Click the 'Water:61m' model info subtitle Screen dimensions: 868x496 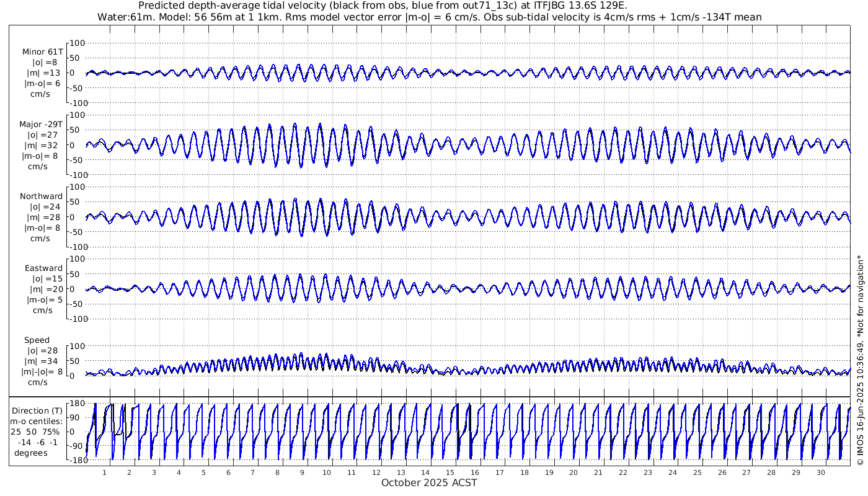(x=429, y=17)
